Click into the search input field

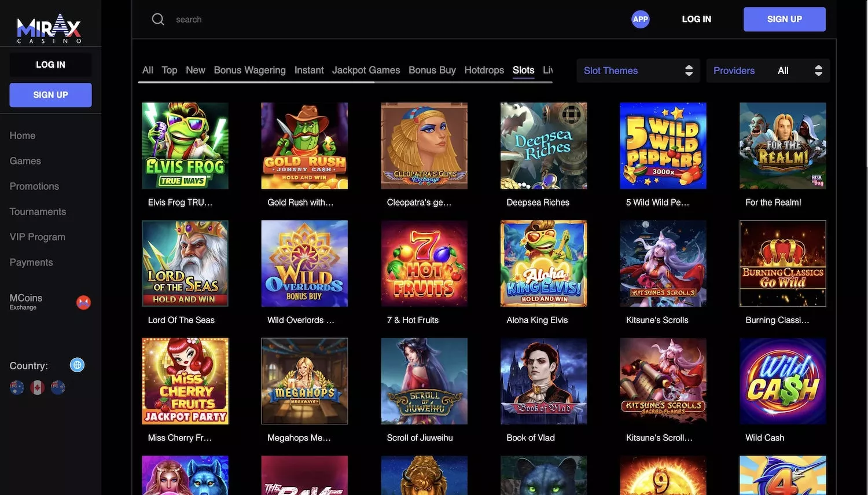[347, 19]
